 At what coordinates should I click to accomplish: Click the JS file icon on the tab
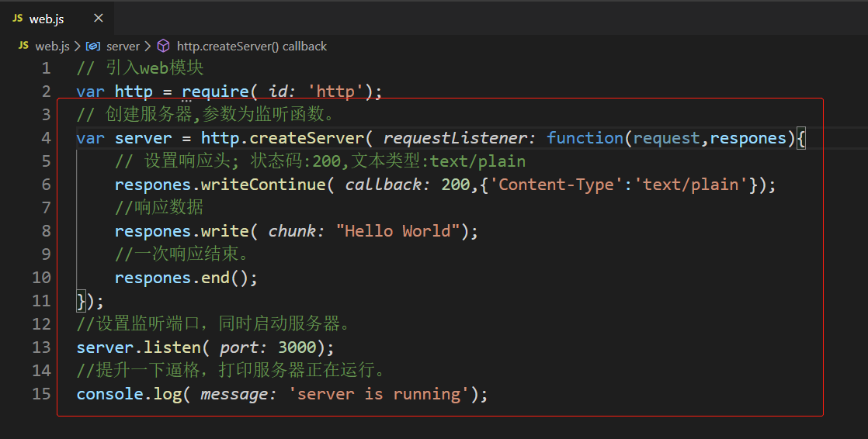click(x=18, y=19)
